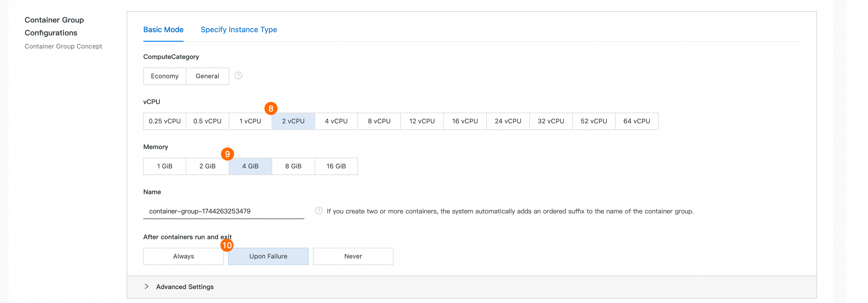Select Never restart policy
This screenshot has height=303, width=868.
pyautogui.click(x=353, y=257)
